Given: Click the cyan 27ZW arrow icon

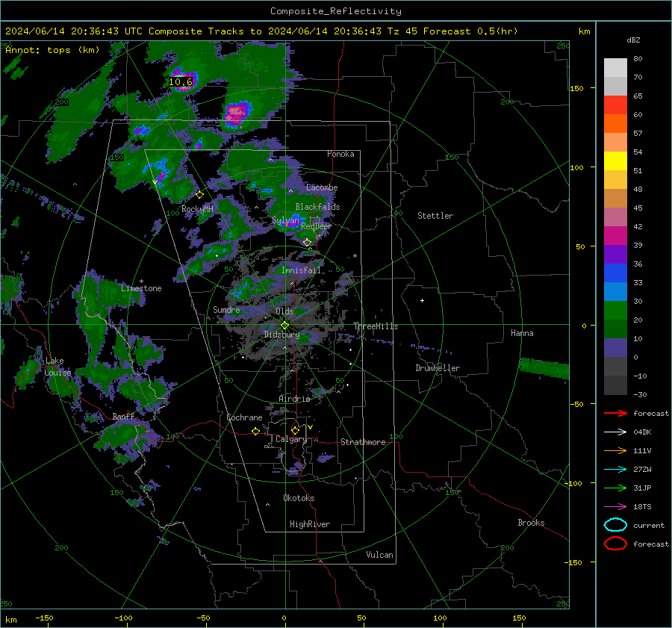Looking at the screenshot, I should 615,470.
